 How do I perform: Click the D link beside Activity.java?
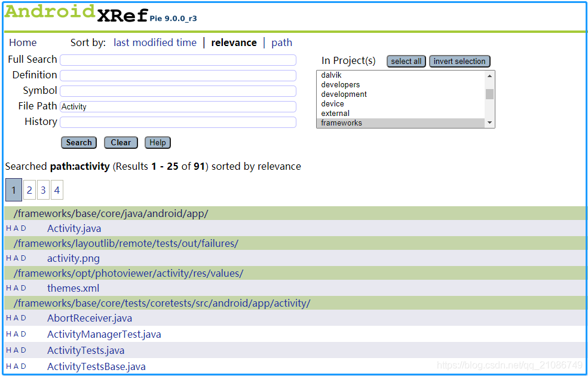23,228
